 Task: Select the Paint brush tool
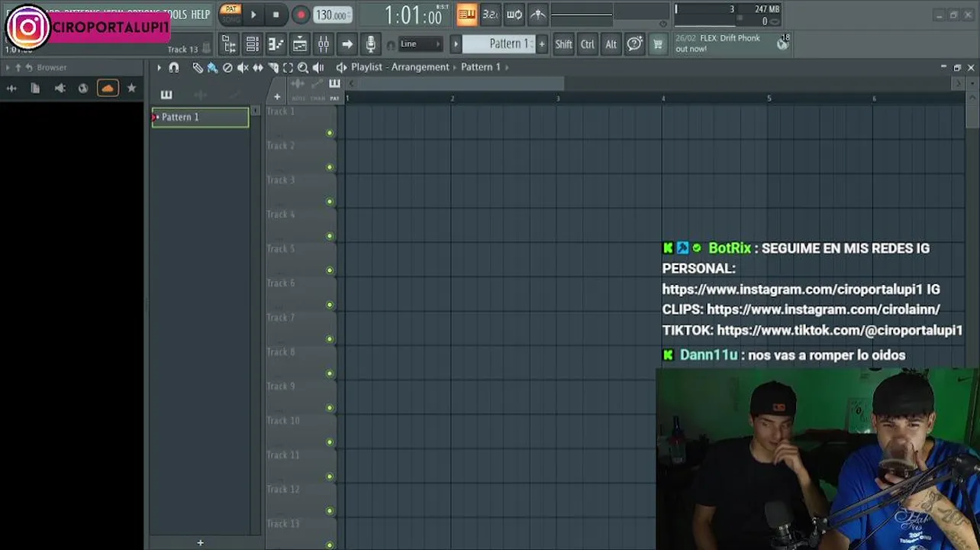pyautogui.click(x=212, y=67)
